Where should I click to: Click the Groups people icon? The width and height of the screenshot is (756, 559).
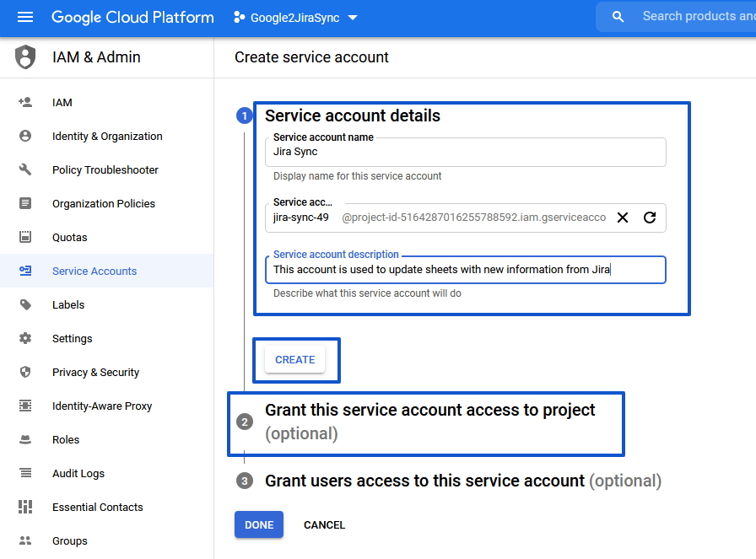25,540
